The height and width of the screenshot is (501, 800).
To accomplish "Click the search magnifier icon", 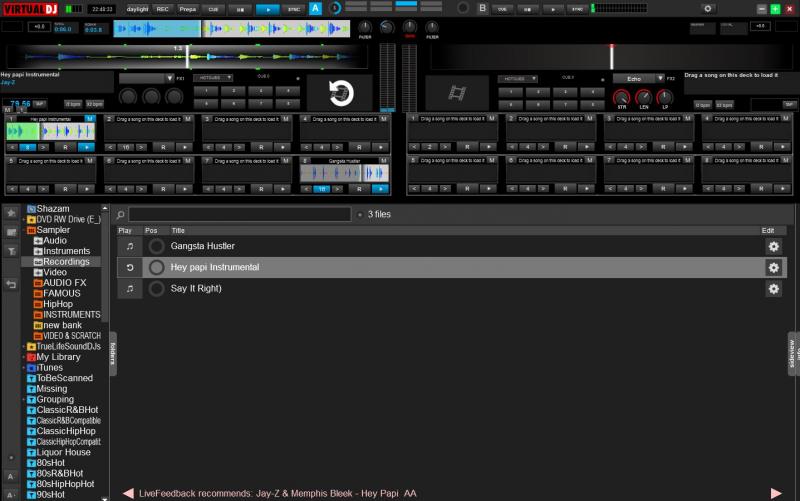I will point(120,214).
